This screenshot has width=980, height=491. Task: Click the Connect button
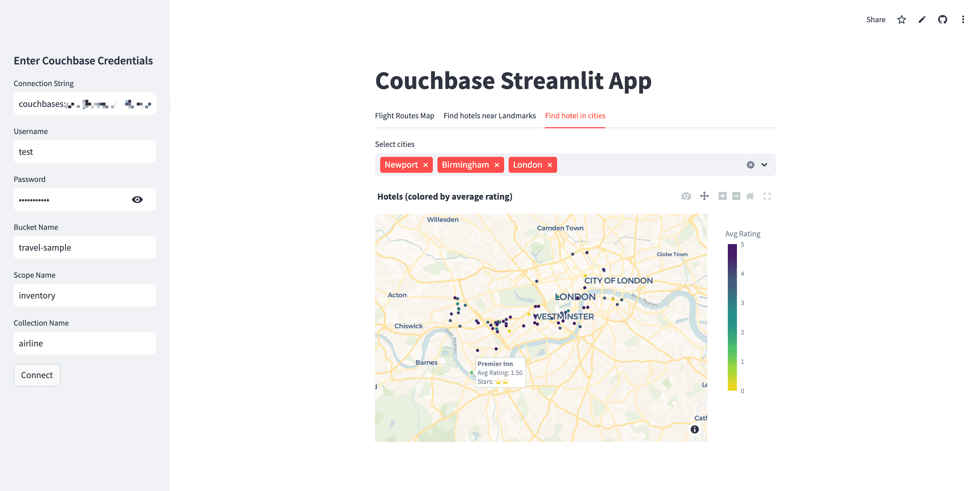[x=37, y=375]
